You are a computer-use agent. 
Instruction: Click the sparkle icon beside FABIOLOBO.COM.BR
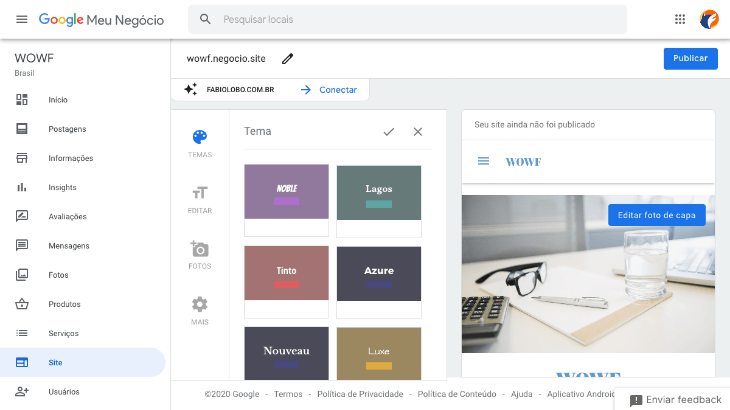(190, 89)
